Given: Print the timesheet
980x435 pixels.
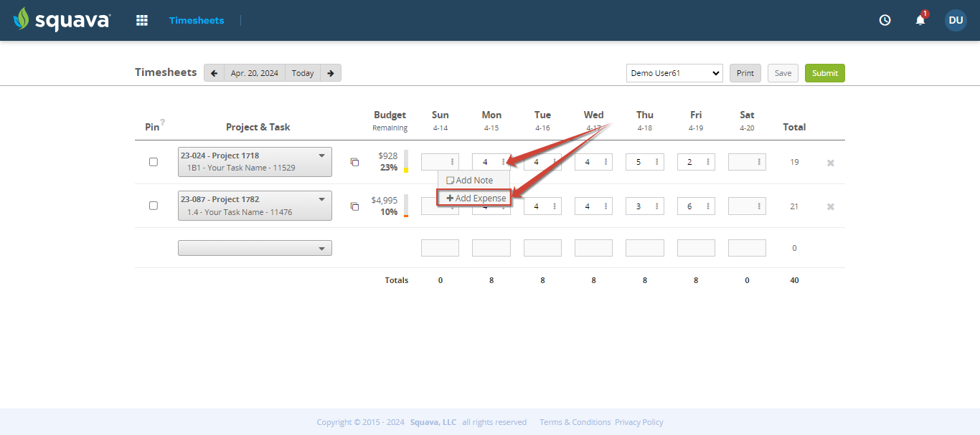Looking at the screenshot, I should [x=745, y=72].
